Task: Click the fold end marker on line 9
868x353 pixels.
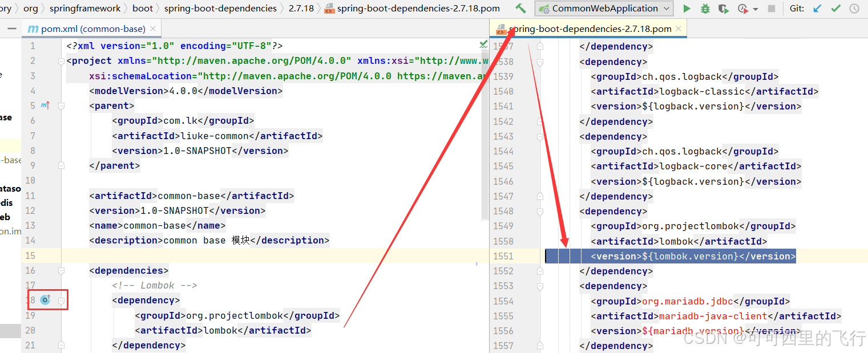Action: (61, 165)
